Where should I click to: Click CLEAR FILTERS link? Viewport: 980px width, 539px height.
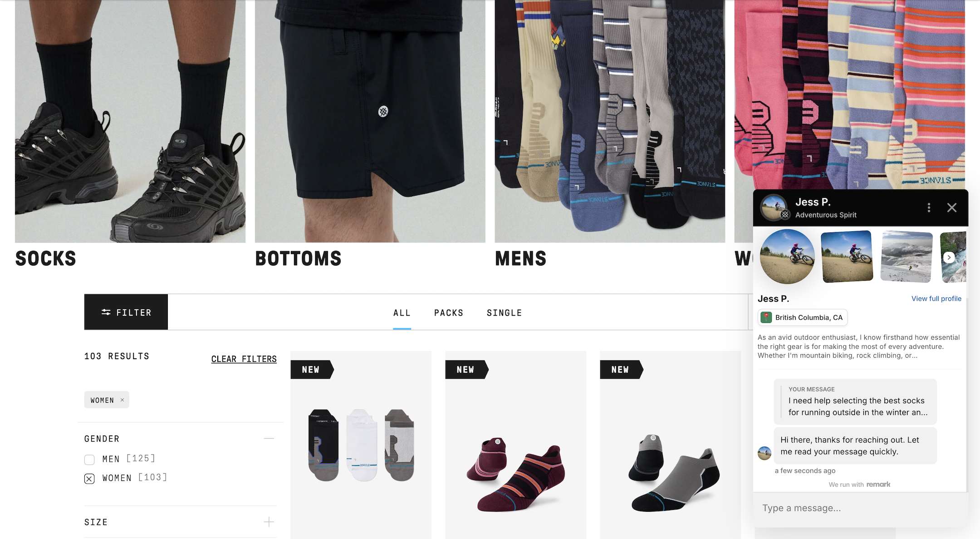tap(244, 359)
